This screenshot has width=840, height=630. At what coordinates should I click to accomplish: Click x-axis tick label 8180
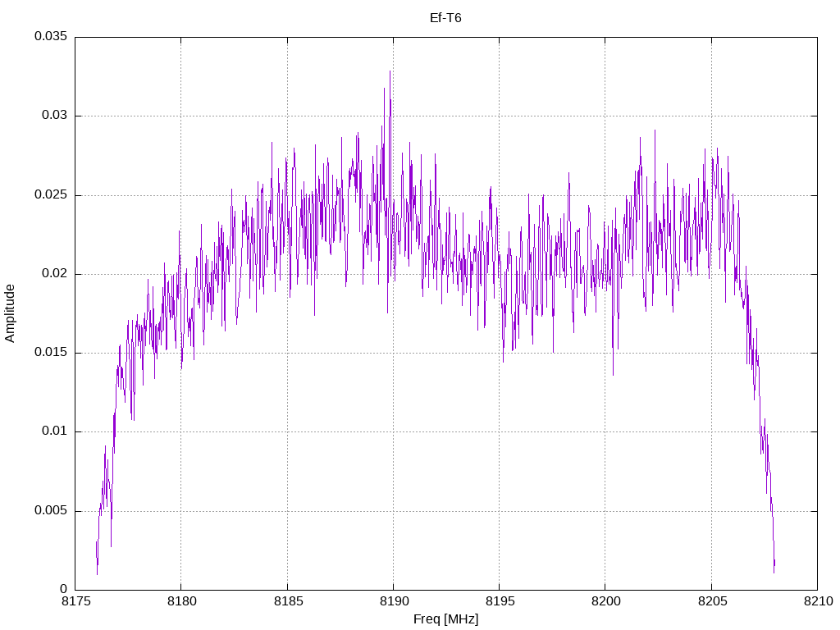181,601
